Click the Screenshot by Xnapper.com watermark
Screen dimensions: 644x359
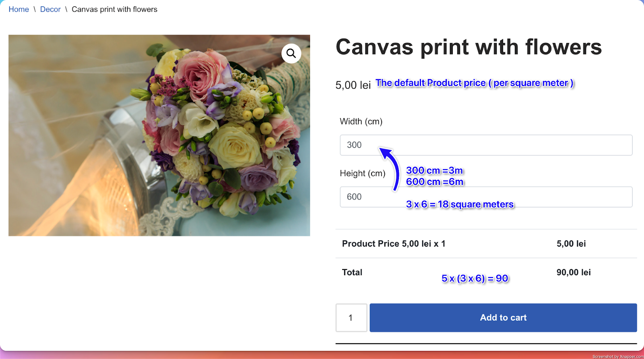click(618, 357)
